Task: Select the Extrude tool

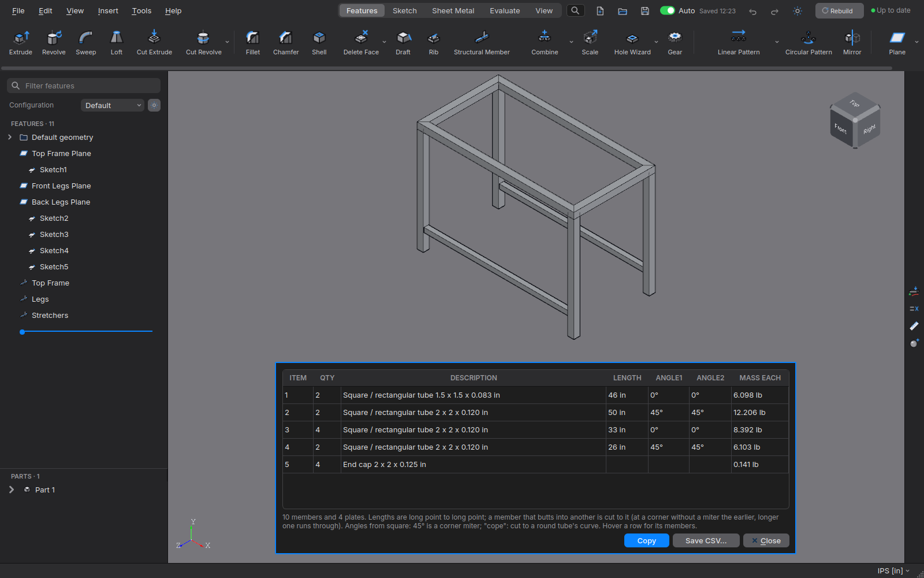Action: pyautogui.click(x=21, y=43)
